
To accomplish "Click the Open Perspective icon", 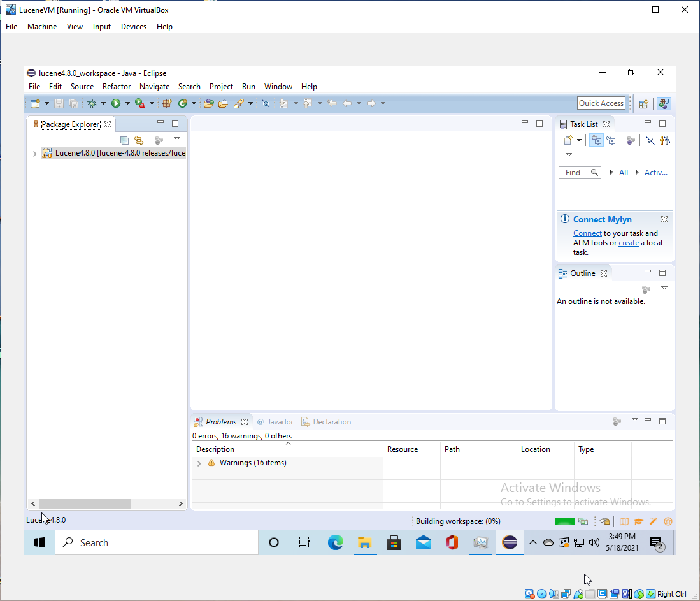I will point(644,103).
